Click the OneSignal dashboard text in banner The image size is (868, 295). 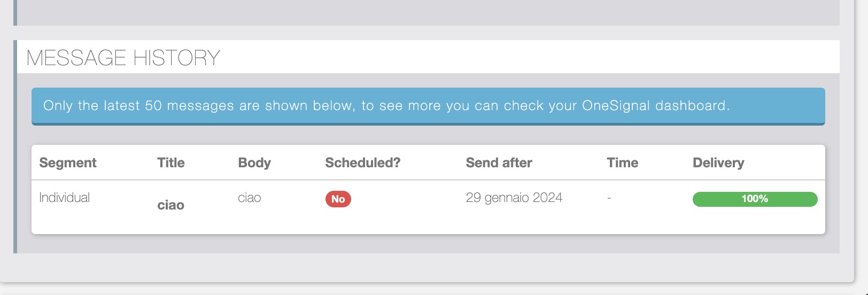(655, 106)
